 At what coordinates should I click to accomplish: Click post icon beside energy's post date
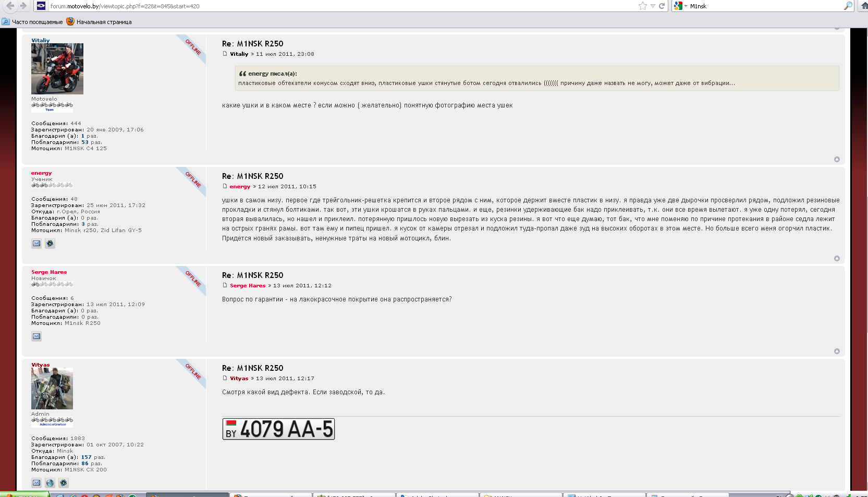click(x=225, y=186)
